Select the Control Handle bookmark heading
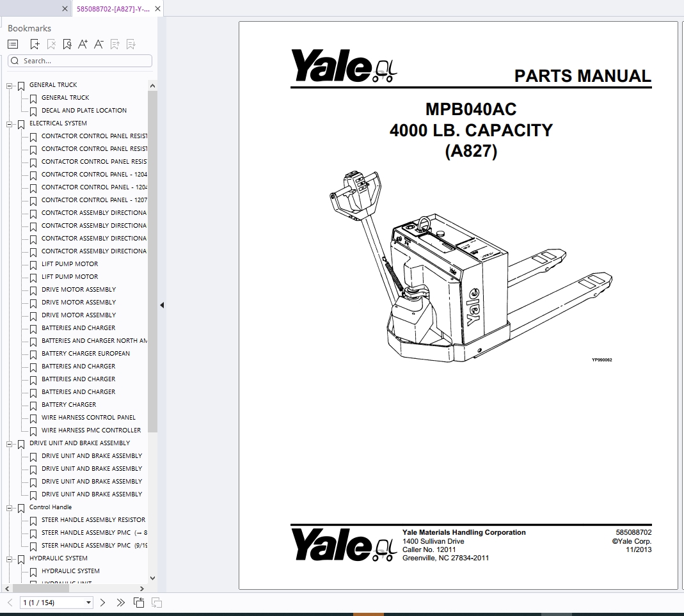 [51, 507]
